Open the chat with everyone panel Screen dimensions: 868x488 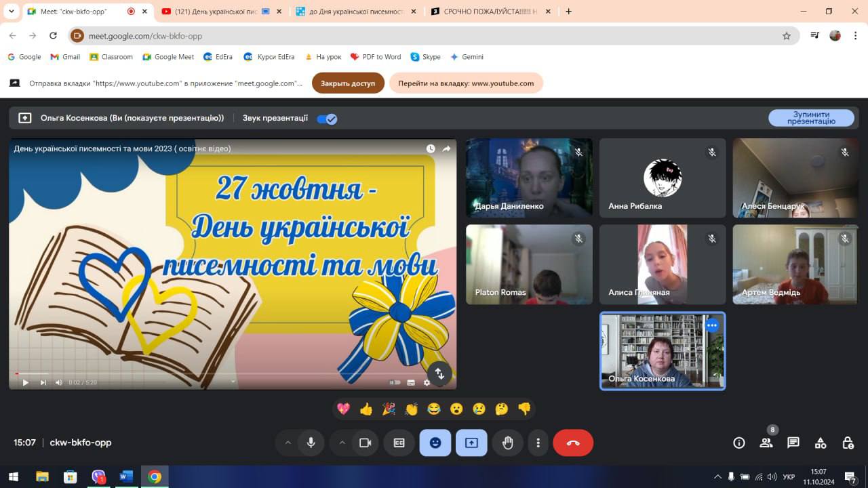[793, 443]
